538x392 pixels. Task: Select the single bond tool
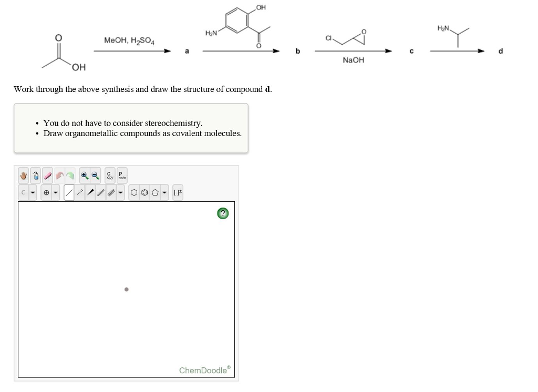[69, 192]
